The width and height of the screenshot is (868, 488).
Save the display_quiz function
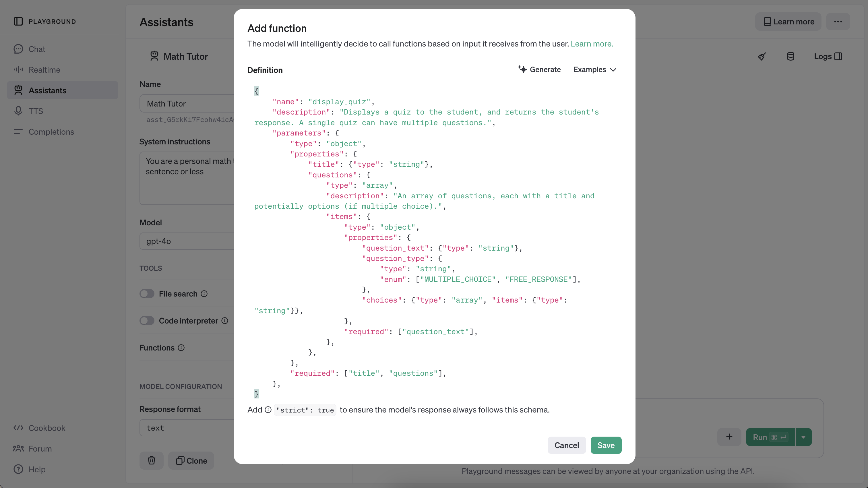(x=606, y=445)
